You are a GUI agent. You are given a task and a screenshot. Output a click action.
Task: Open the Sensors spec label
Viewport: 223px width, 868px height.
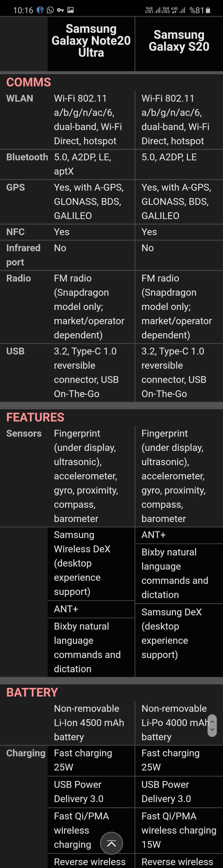click(x=24, y=433)
